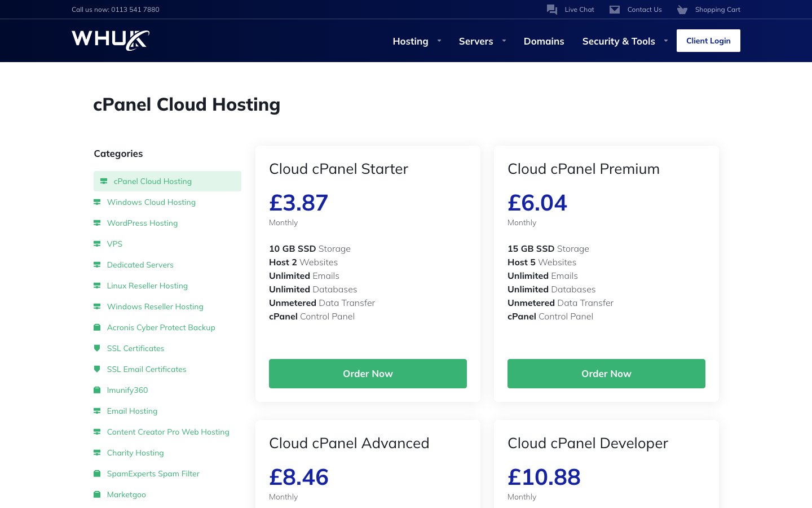The height and width of the screenshot is (508, 812).
Task: Select the Charity Hosting category
Action: [x=135, y=453]
